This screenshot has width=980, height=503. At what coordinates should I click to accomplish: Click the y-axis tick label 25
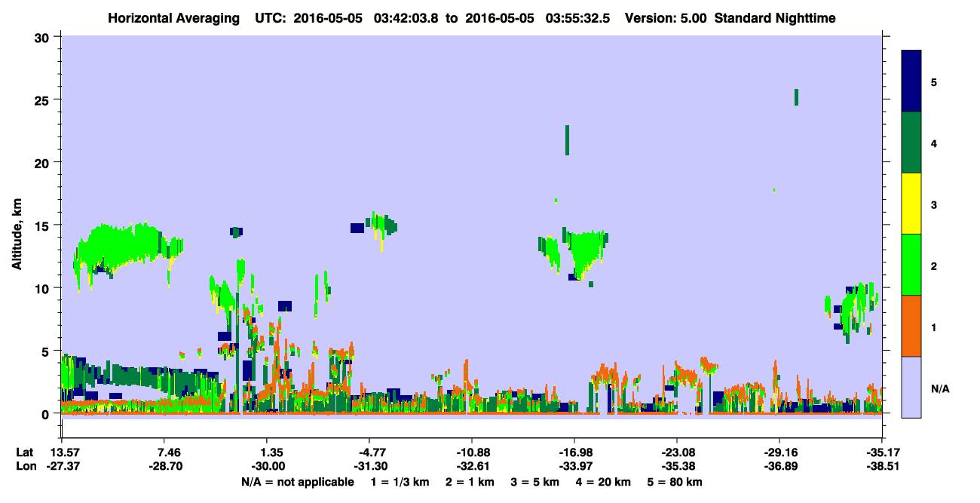[44, 100]
